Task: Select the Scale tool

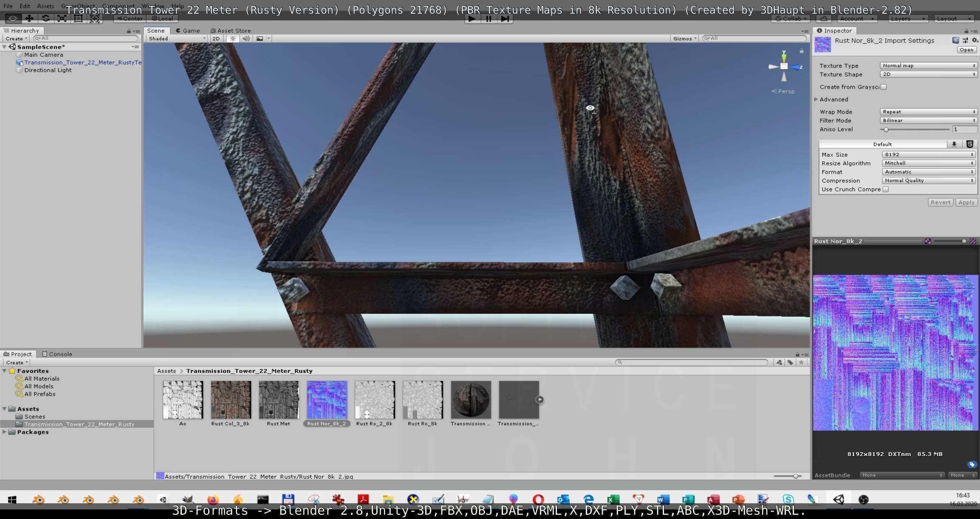Action: pyautogui.click(x=62, y=19)
